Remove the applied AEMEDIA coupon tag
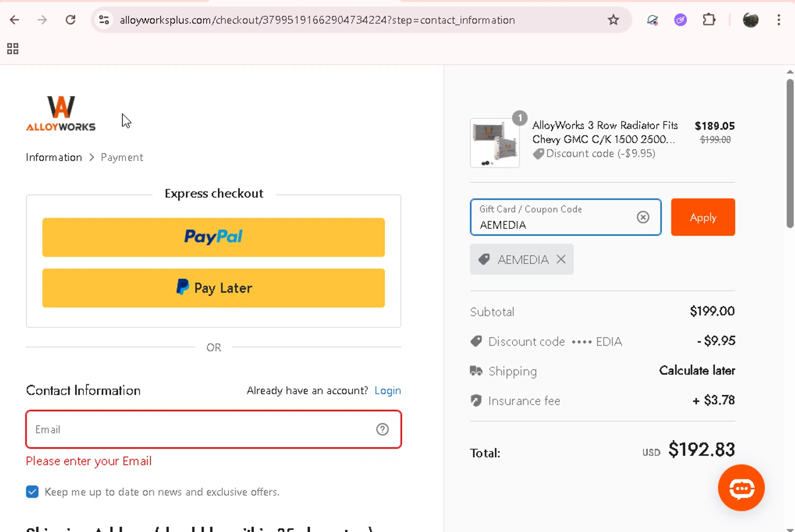 click(561, 259)
